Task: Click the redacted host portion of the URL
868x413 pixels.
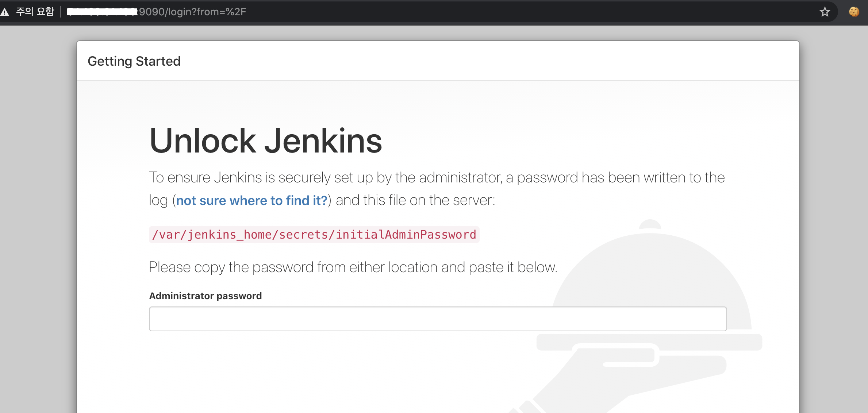Action: pyautogui.click(x=101, y=12)
